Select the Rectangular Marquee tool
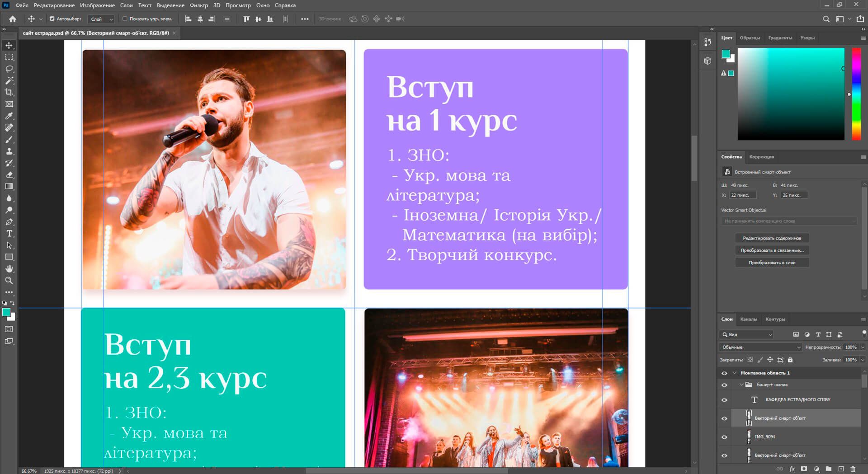The height and width of the screenshot is (474, 868). pos(9,57)
